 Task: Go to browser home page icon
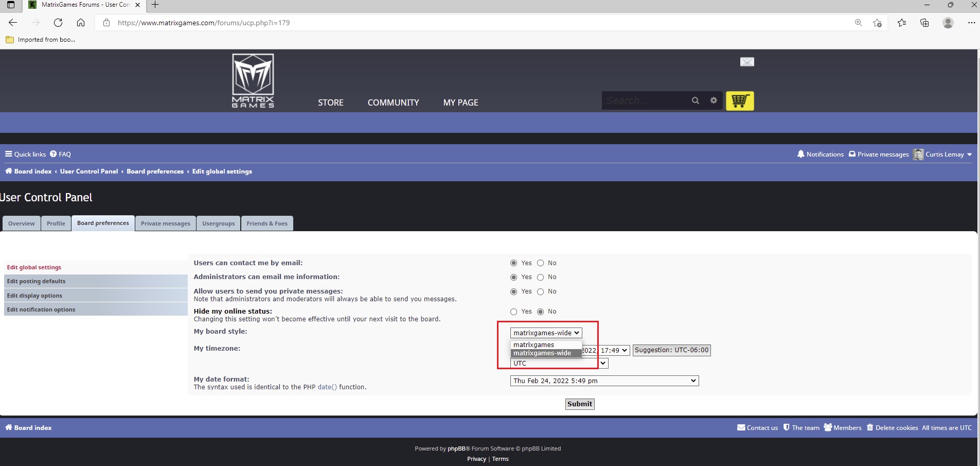coord(81,23)
